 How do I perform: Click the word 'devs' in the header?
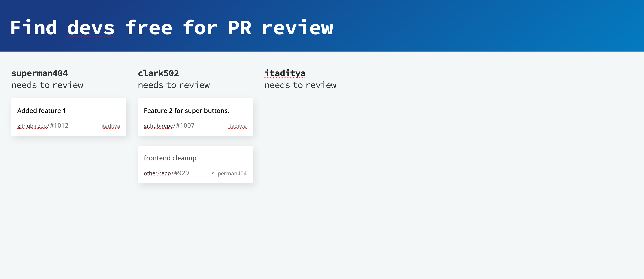coord(91,28)
